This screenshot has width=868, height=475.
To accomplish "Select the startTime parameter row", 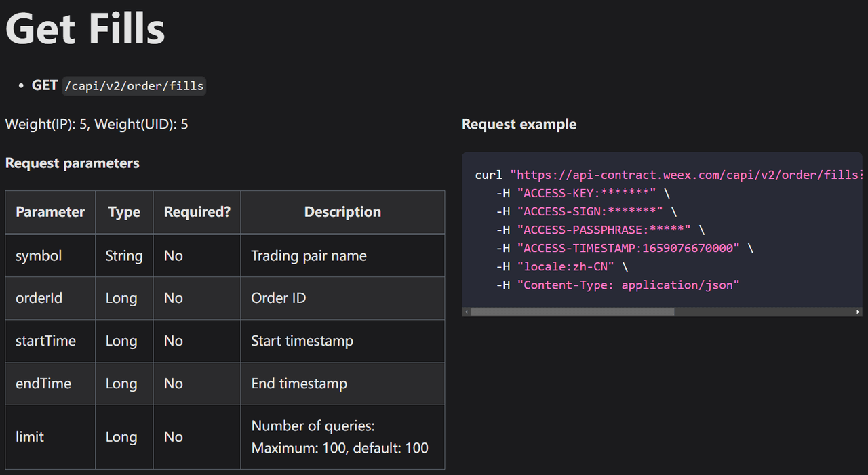I will (x=46, y=341).
